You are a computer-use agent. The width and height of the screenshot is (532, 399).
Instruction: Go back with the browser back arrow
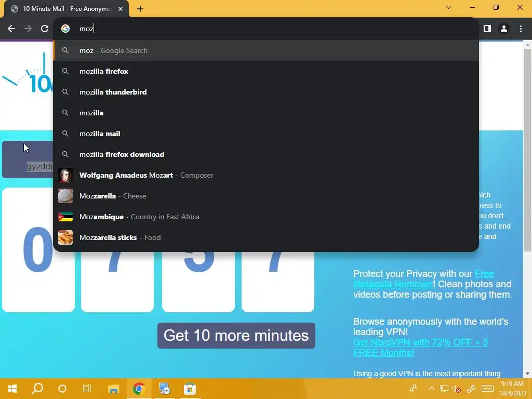[x=11, y=29]
